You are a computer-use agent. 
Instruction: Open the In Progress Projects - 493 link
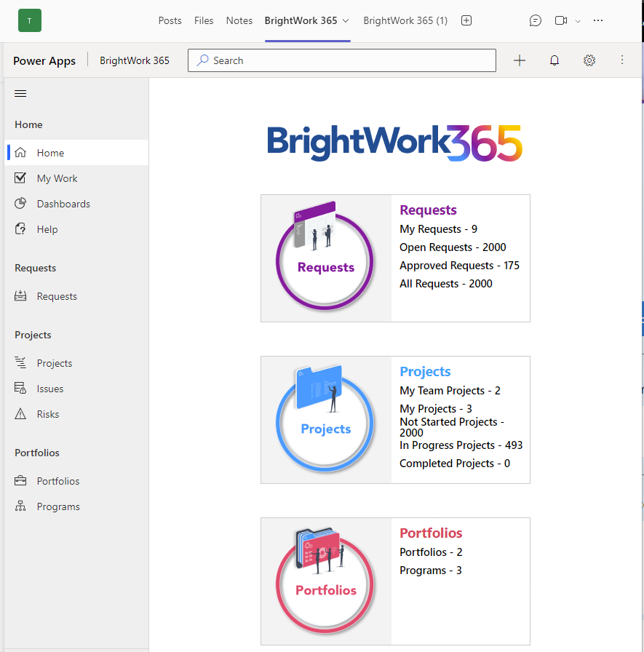point(461,445)
